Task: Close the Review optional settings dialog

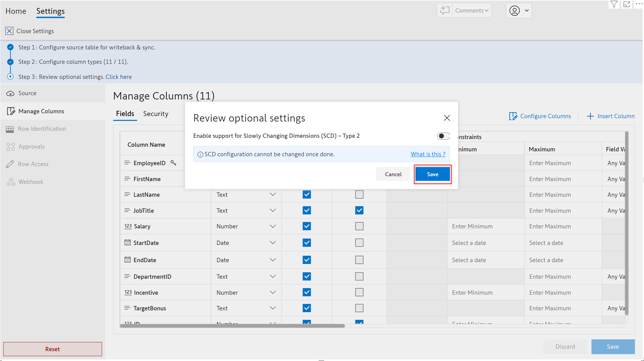Action: click(x=447, y=118)
